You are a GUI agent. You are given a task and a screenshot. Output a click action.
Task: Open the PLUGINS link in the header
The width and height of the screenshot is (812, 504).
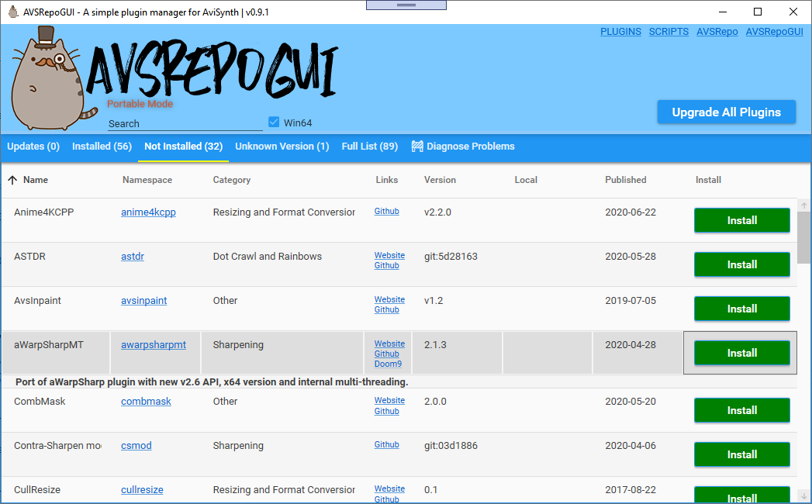(x=620, y=32)
